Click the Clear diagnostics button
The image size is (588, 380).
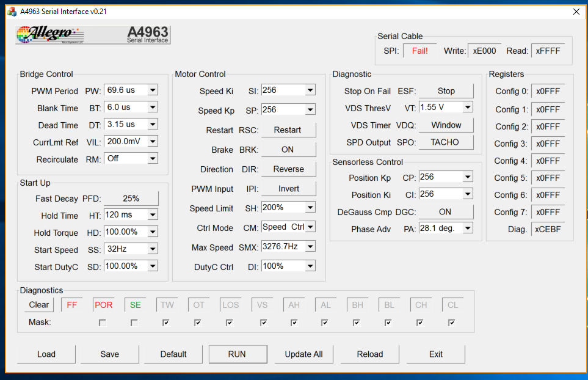tap(39, 305)
